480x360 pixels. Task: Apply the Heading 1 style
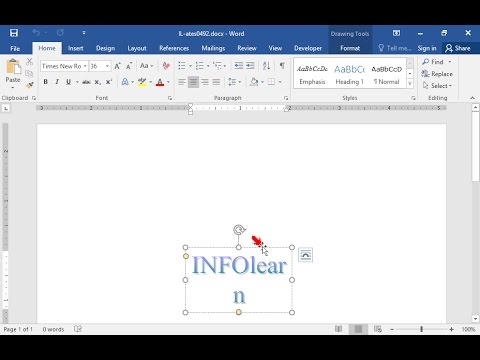(x=349, y=75)
